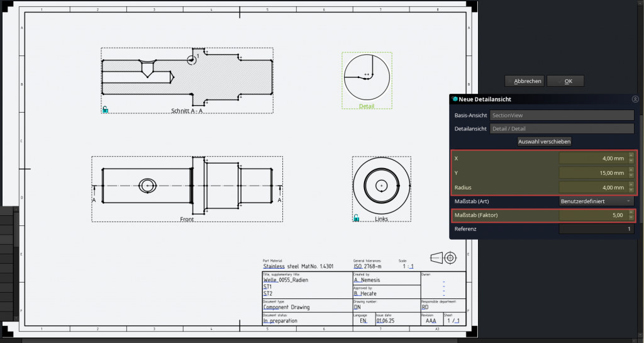Click the projection symbol in the title block
This screenshot has width=644, height=343.
[443, 258]
